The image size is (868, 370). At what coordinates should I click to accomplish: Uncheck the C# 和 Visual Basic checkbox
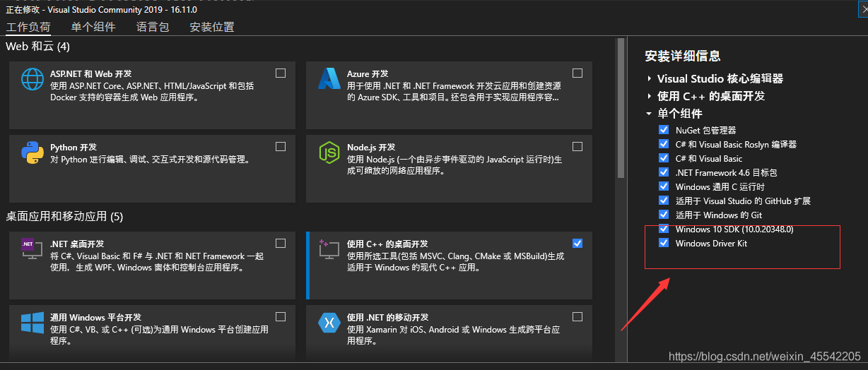(663, 158)
